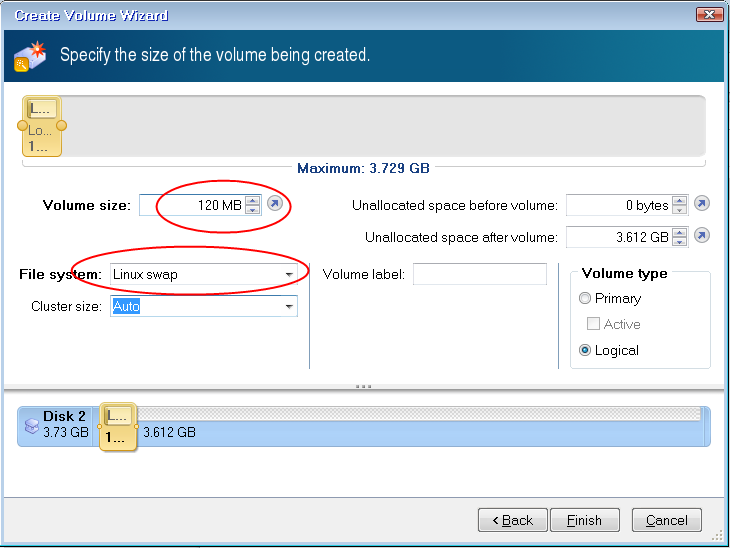
Task: Expand the Cluster size dropdown
Action: pos(289,306)
